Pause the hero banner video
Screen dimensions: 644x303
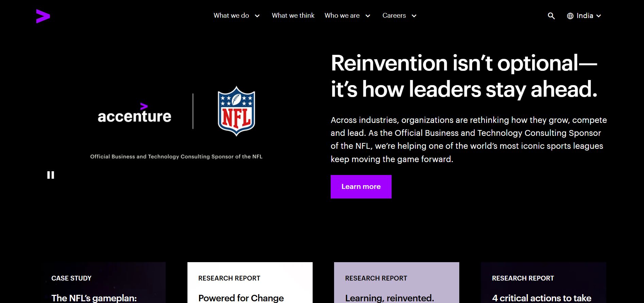click(x=51, y=175)
